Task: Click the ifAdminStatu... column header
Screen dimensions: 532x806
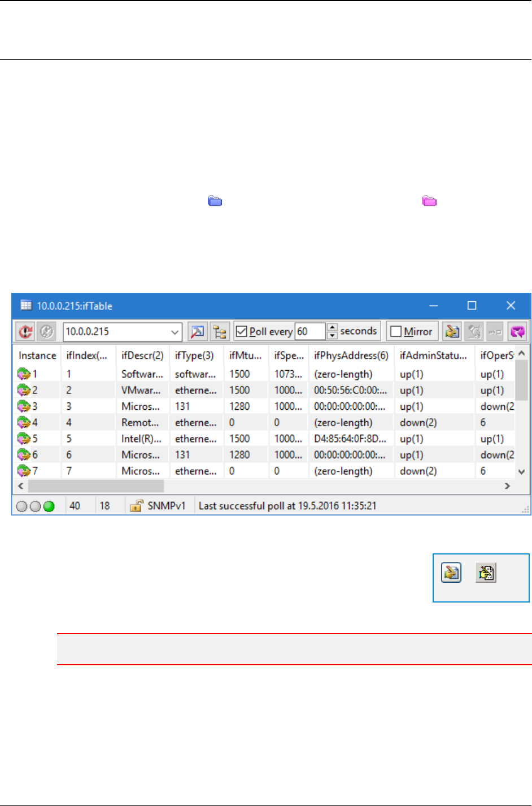Action: tap(433, 355)
